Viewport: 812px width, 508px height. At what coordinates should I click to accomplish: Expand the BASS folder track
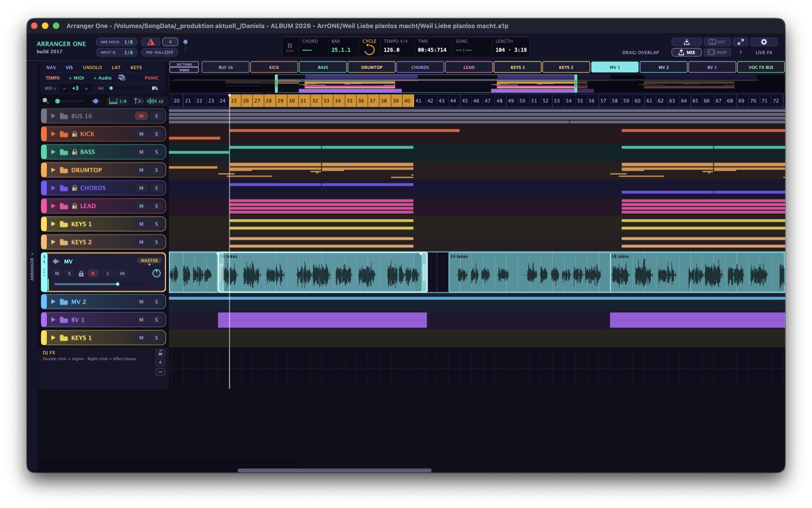pos(53,152)
